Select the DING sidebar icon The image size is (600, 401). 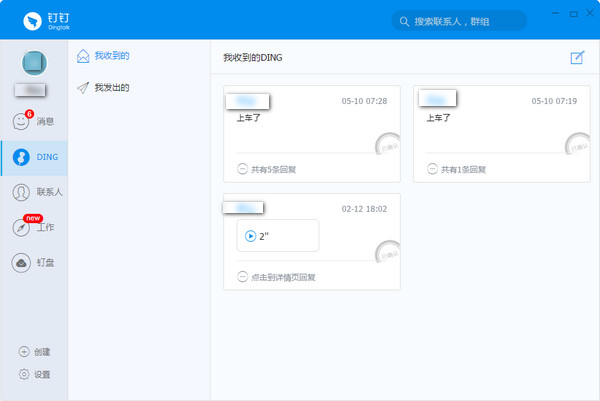pyautogui.click(x=22, y=157)
